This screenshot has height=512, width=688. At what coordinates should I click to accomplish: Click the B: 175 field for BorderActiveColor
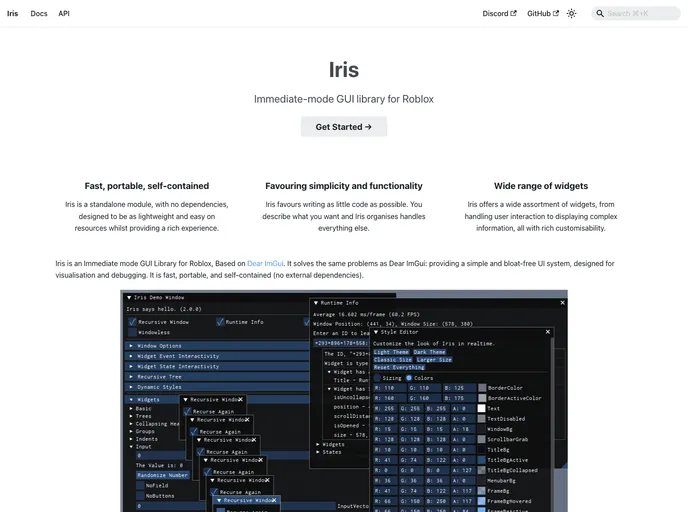[459, 398]
